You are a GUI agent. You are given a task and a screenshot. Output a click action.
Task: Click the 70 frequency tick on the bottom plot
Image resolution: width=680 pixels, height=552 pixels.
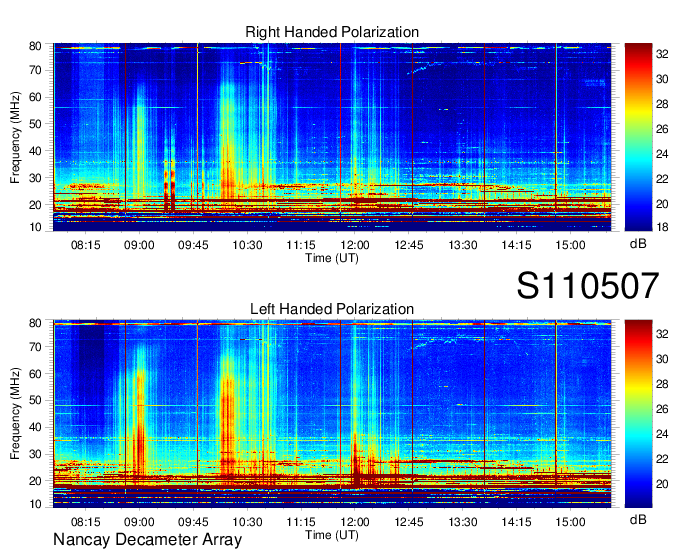tap(35, 347)
